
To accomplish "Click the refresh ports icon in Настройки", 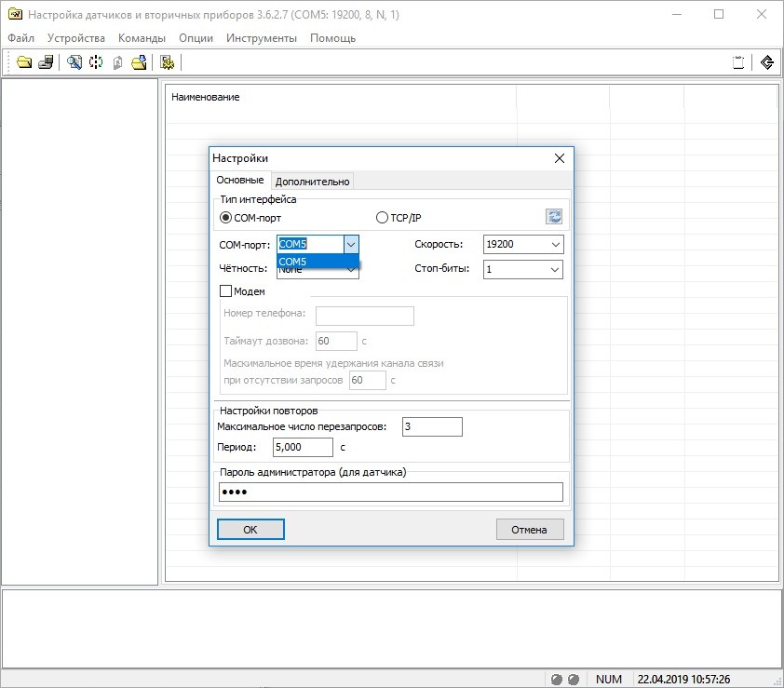I will [554, 217].
